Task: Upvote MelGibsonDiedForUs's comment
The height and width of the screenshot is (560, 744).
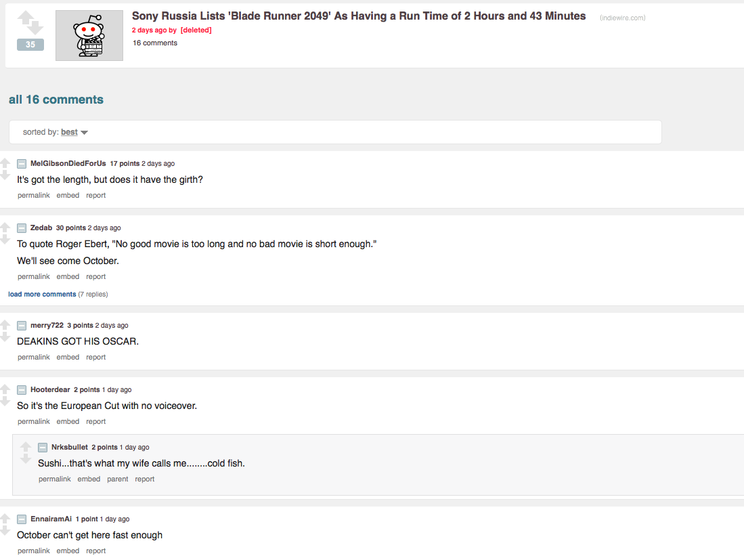Action: click(5, 163)
